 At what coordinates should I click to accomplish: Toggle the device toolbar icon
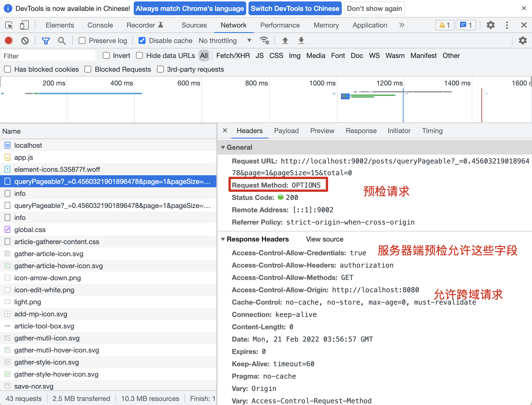click(x=24, y=25)
